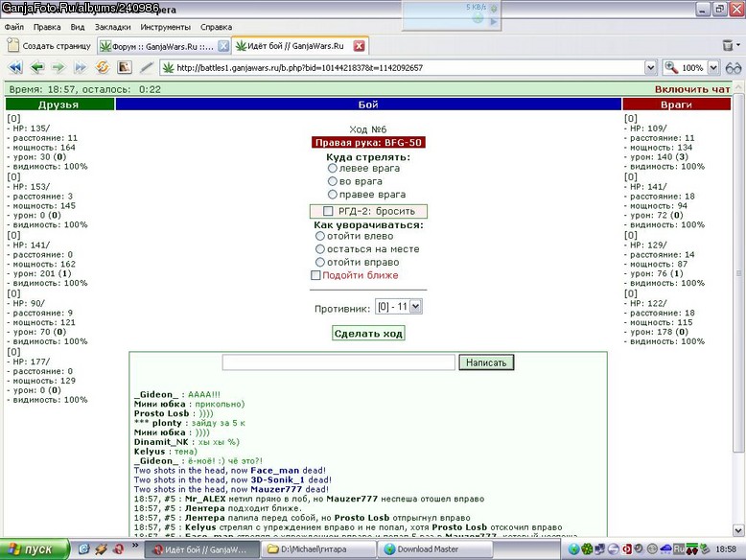Check Подойти ближе checkbox
This screenshot has width=746, height=560.
pos(315,275)
